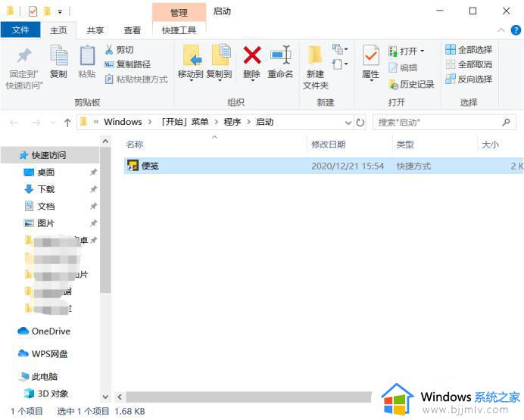This screenshot has width=524, height=420.
Task: Click the Up one level arrow
Action: 67,123
